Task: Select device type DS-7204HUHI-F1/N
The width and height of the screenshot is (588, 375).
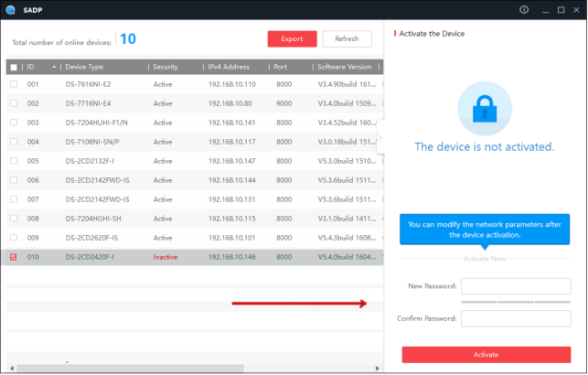Action: [96, 123]
